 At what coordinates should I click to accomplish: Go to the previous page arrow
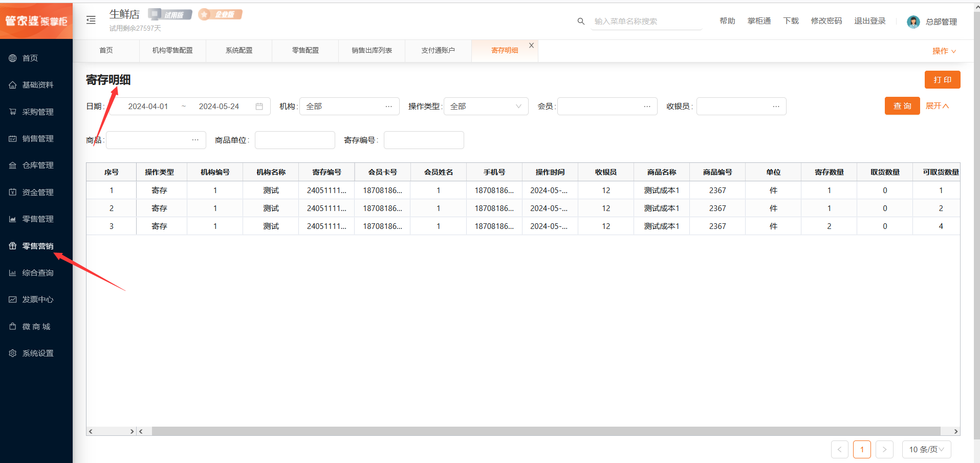[x=839, y=450]
